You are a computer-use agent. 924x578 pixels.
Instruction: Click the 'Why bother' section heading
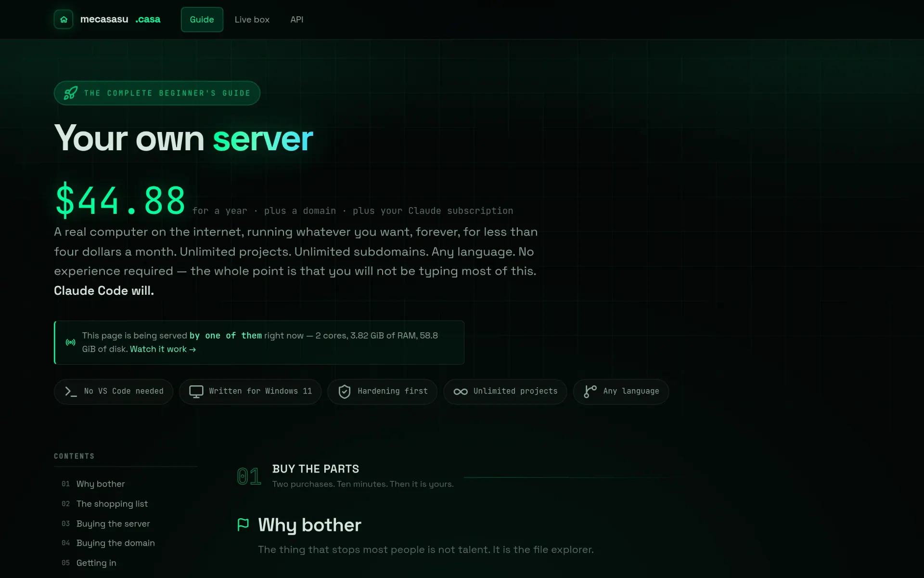(x=309, y=525)
